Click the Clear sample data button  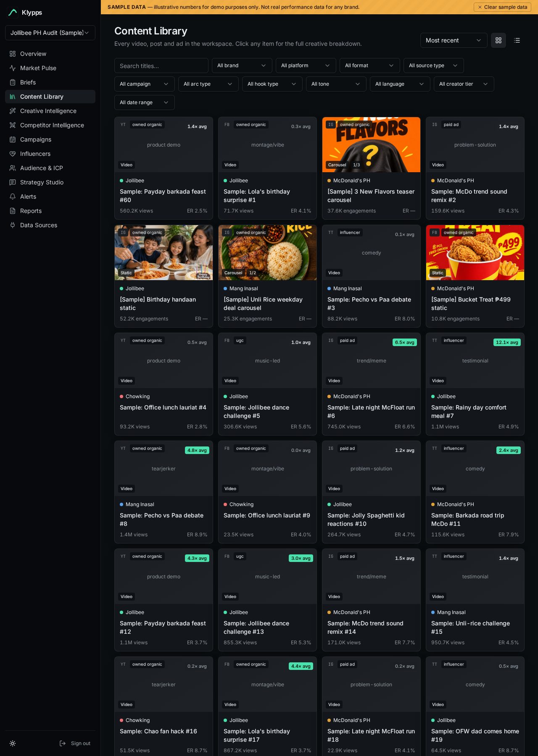502,7
